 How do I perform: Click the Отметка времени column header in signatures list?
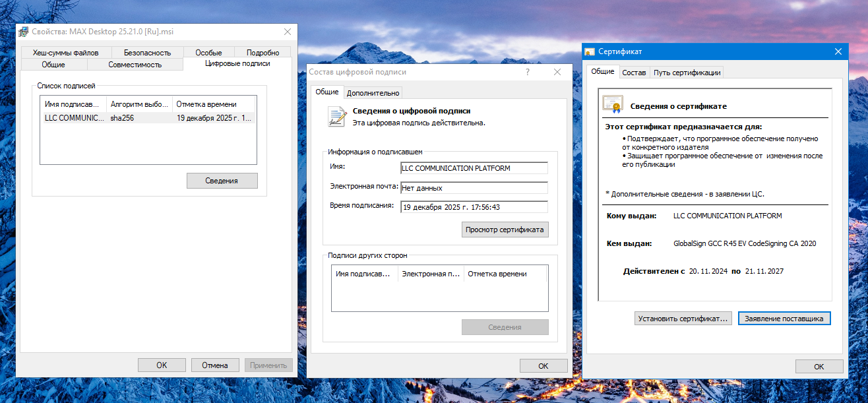(x=214, y=104)
